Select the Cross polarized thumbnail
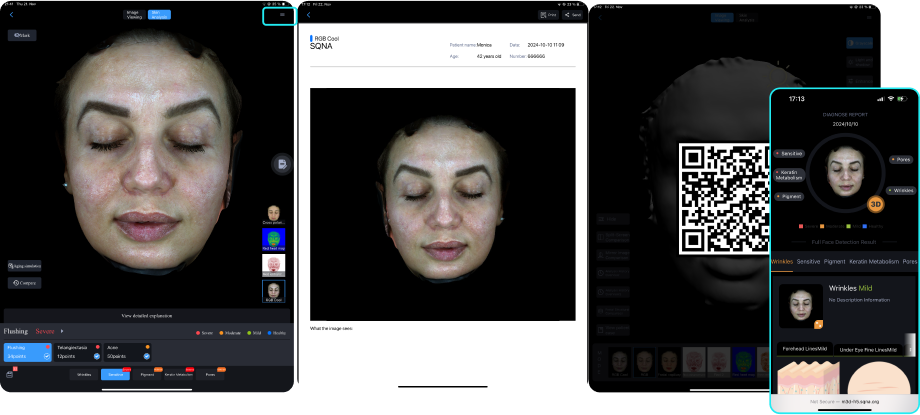This screenshot has width=920, height=415. coord(273,215)
